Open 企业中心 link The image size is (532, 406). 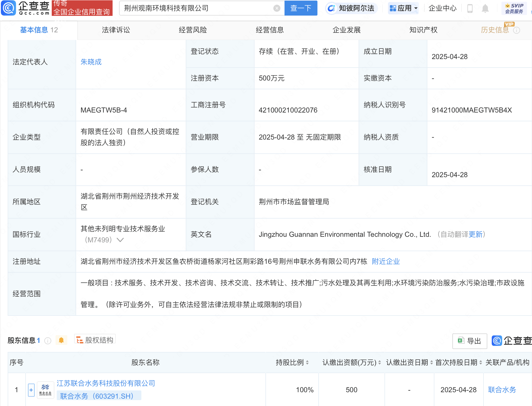(442, 8)
